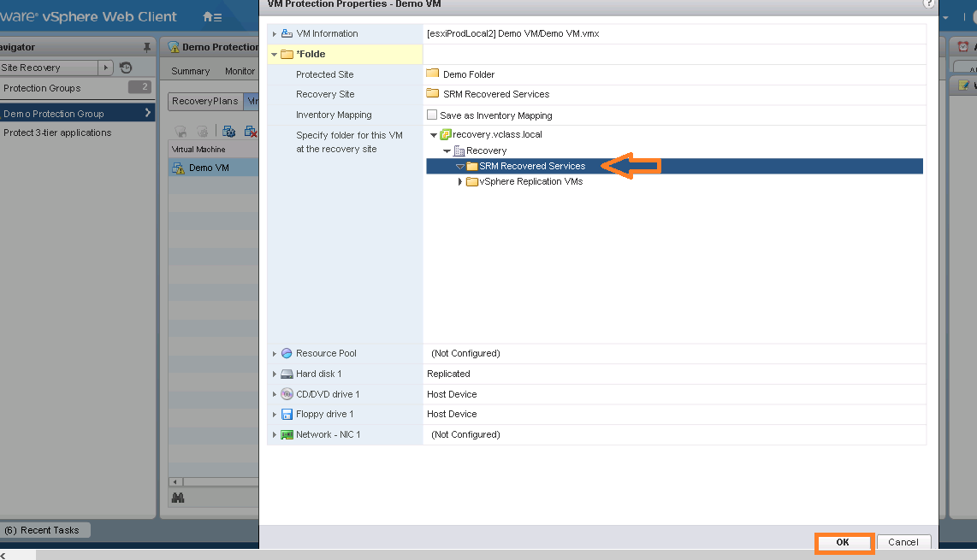977x560 pixels.
Task: Click the Protection Groups count badge
Action: [140, 87]
